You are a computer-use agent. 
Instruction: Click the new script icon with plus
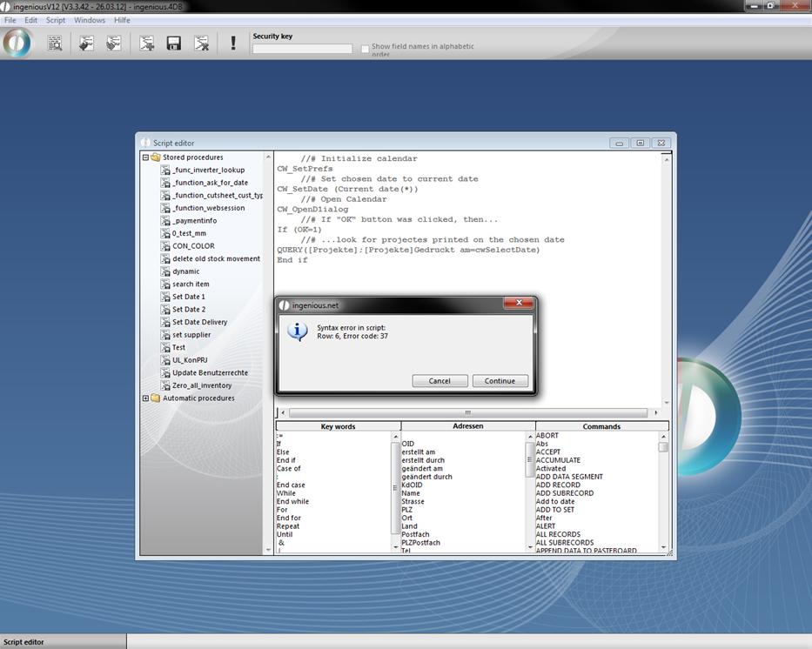pos(147,43)
